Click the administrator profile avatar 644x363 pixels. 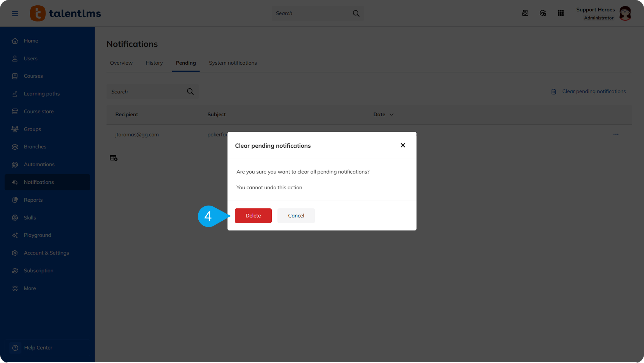[x=625, y=13]
